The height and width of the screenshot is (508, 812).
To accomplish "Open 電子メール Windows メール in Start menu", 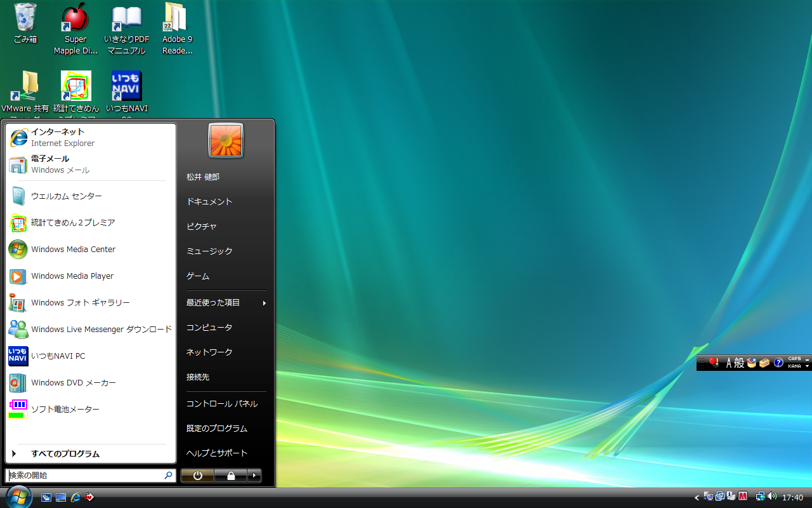I will pos(91,164).
